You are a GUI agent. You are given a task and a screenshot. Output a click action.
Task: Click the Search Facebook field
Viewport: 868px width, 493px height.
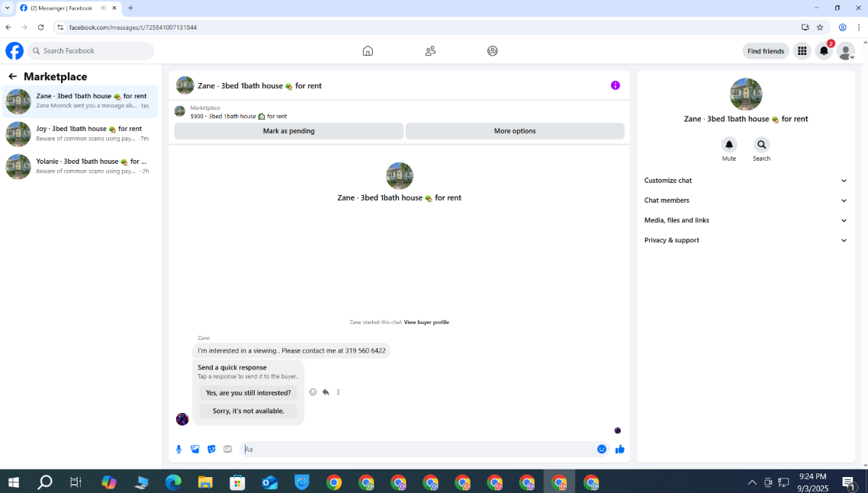click(91, 51)
